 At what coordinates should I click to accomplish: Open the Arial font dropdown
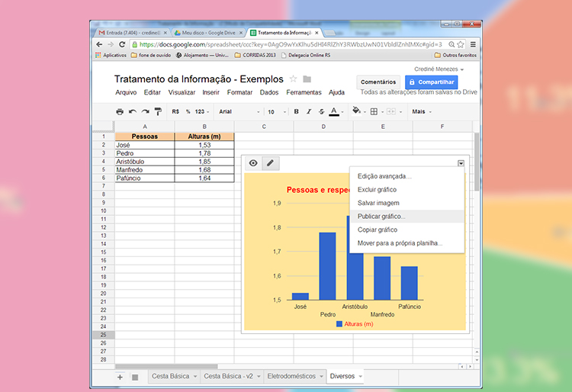pos(237,111)
